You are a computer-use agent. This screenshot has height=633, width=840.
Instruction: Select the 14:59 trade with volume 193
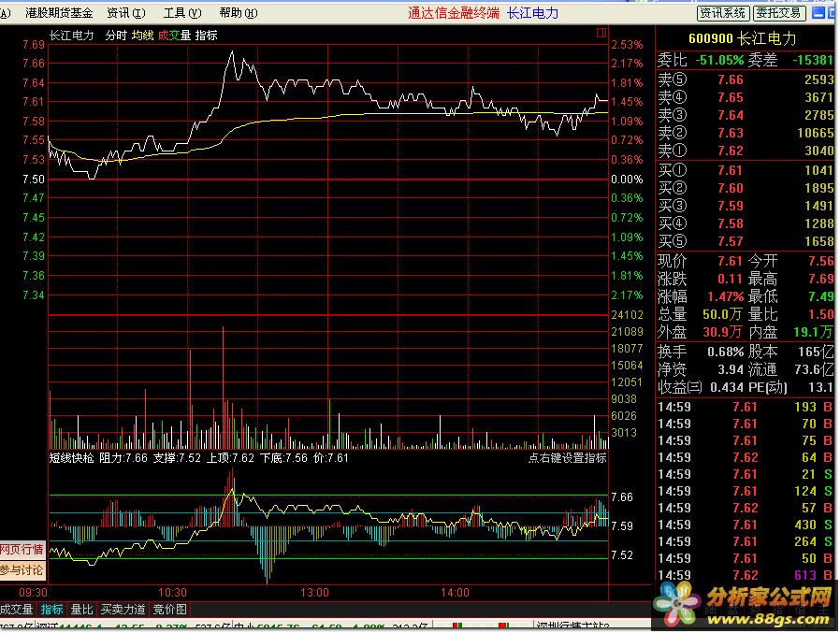coord(745,407)
